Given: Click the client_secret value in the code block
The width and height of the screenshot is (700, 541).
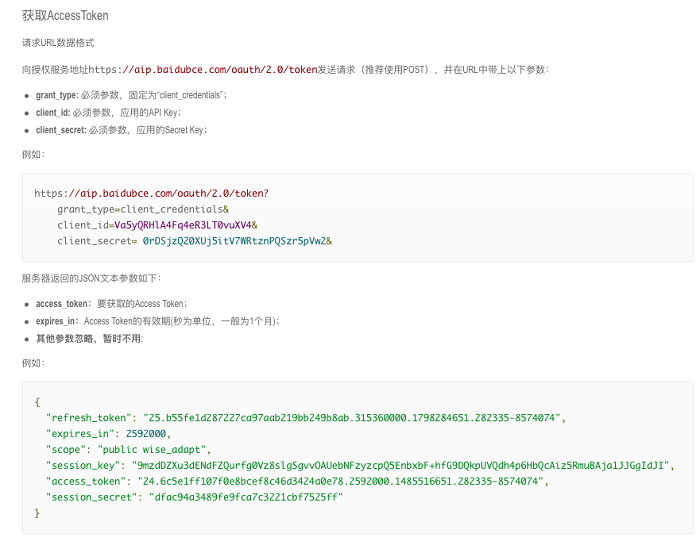Looking at the screenshot, I should pyautogui.click(x=236, y=241).
